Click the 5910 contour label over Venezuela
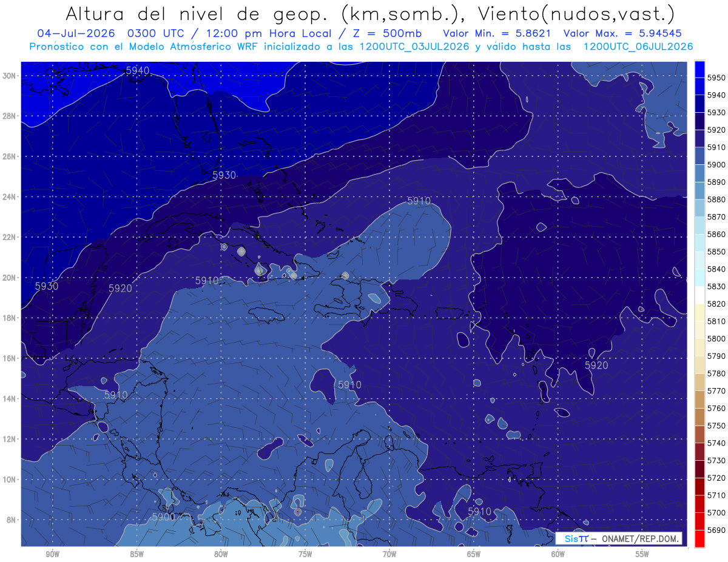Screen dimensions: 728x562 coord(479,512)
